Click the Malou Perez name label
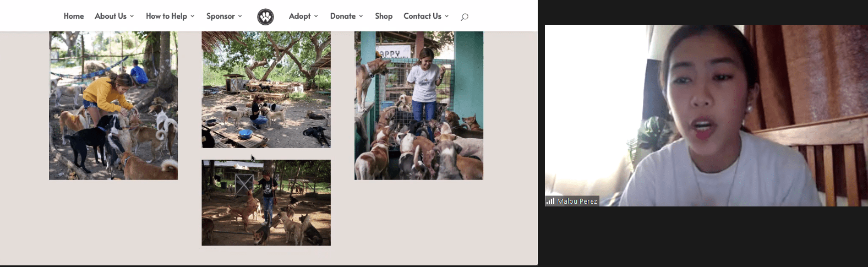This screenshot has width=868, height=267. (577, 201)
